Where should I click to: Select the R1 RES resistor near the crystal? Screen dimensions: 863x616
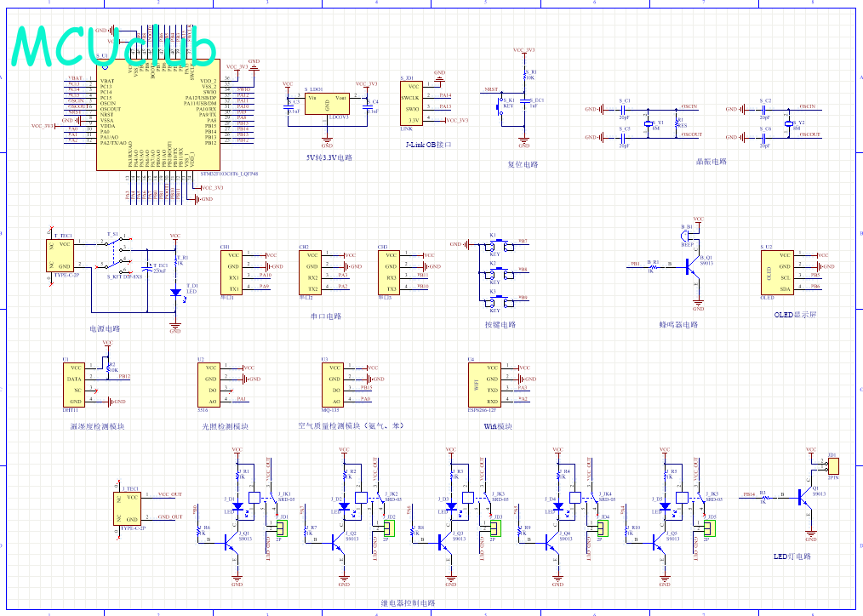tap(677, 123)
